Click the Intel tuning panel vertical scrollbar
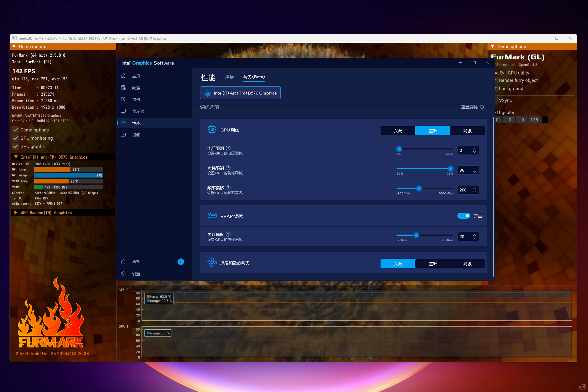Image resolution: width=588 pixels, height=392 pixels. (493, 197)
